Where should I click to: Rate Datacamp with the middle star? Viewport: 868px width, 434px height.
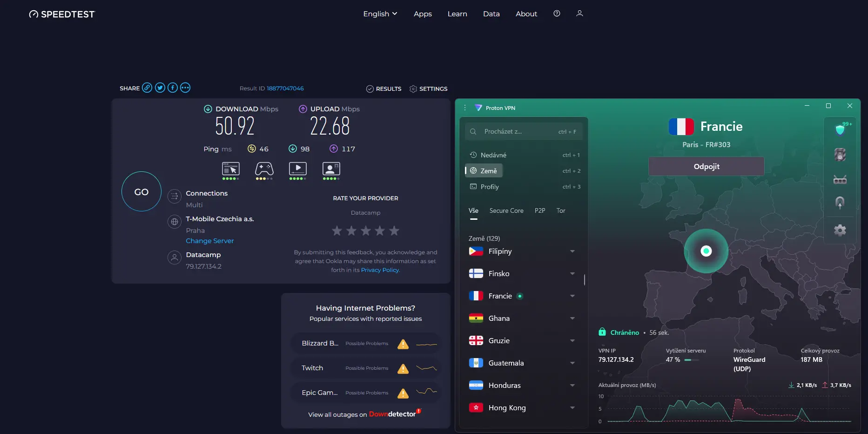pos(365,230)
